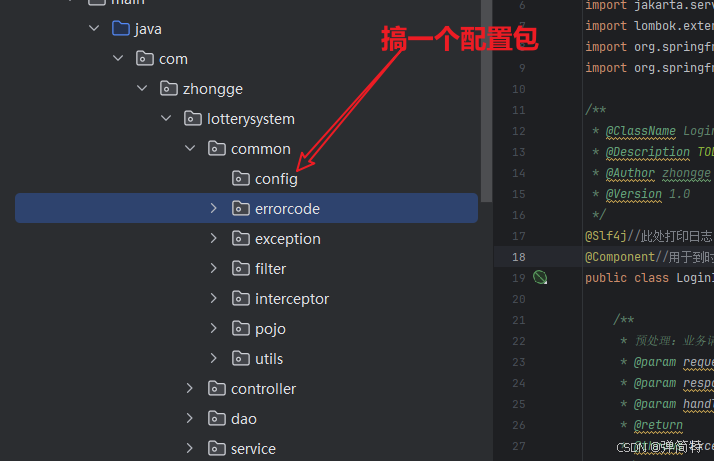714x461 pixels.
Task: Click line number 18 in the gutter
Action: tap(519, 257)
